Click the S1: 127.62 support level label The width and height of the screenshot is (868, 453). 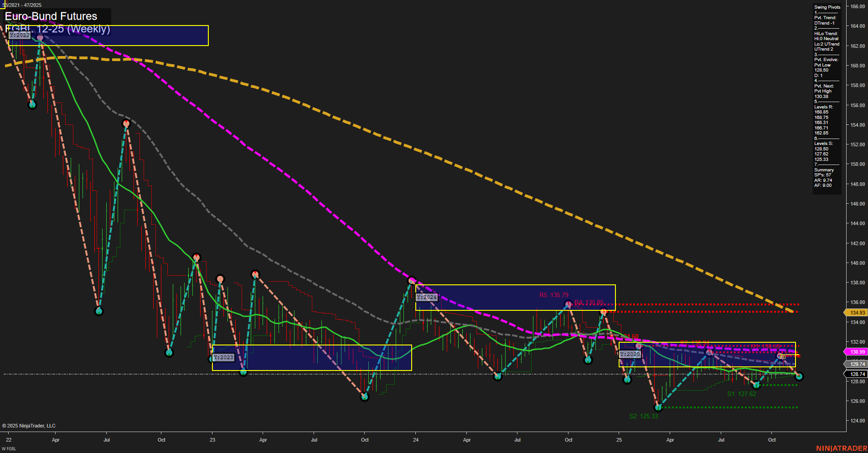(x=742, y=394)
